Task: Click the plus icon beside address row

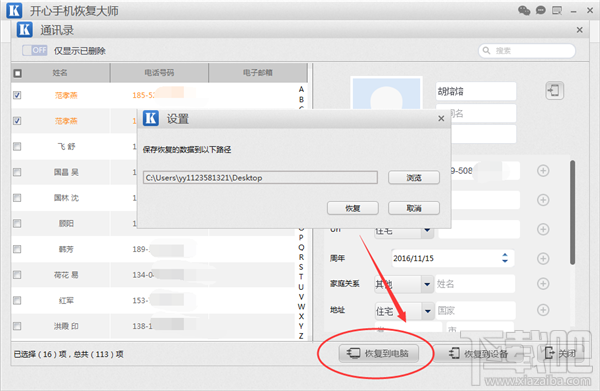Action: pos(543,310)
